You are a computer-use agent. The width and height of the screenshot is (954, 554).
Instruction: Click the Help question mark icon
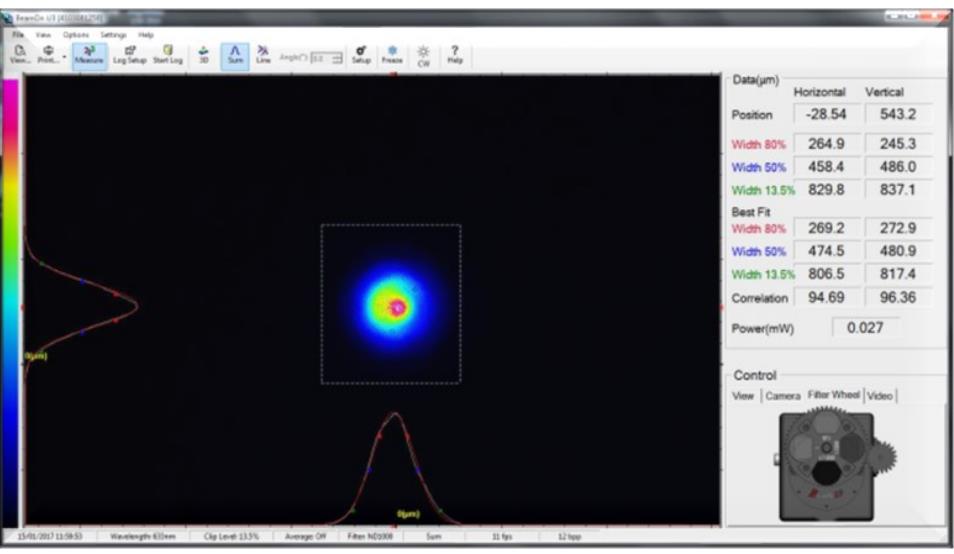455,53
